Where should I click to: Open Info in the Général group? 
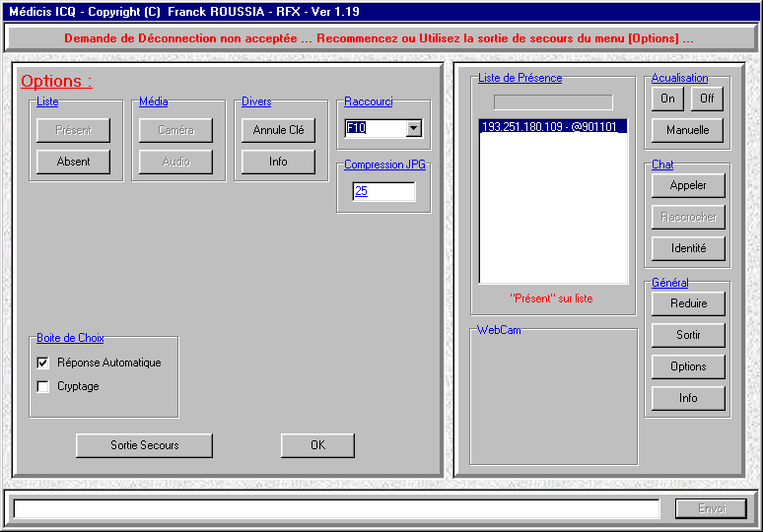tap(688, 398)
